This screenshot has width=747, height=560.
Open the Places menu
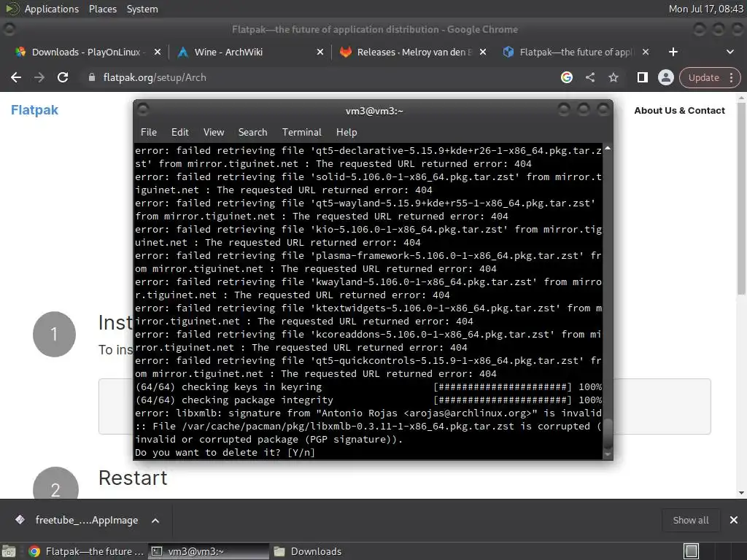coord(102,9)
